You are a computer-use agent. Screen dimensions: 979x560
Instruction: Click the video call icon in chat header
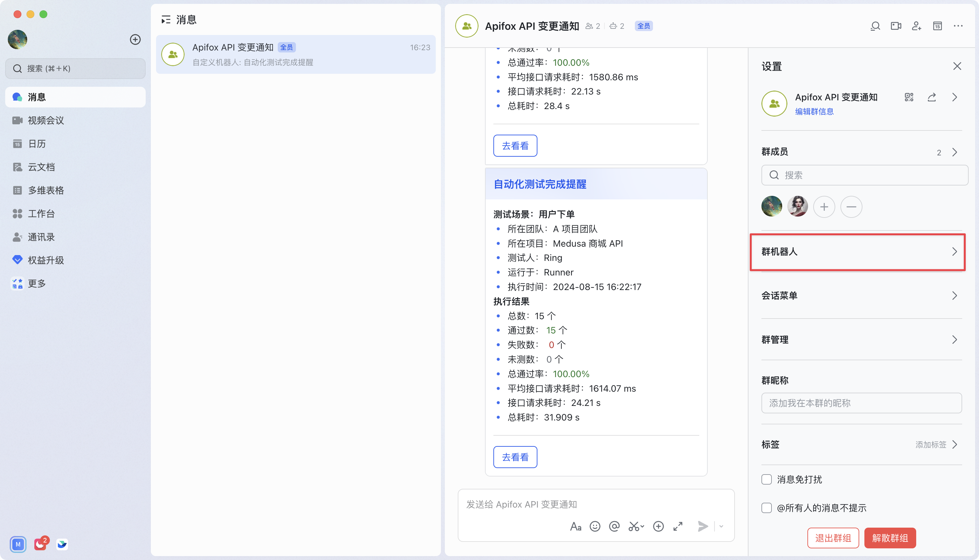[895, 26]
